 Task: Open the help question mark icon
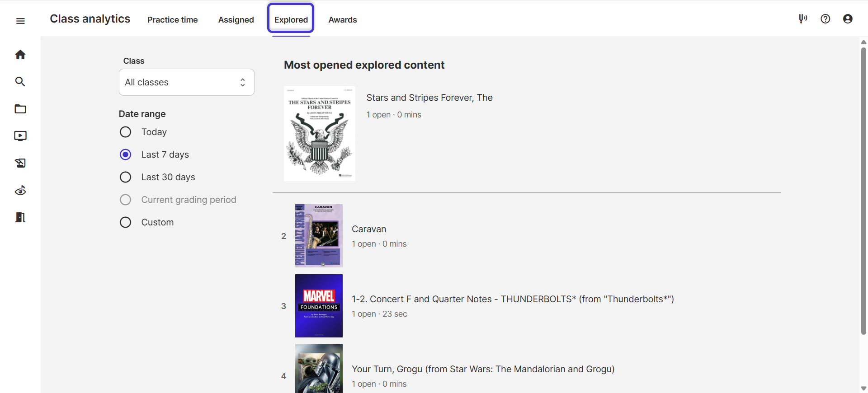826,19
